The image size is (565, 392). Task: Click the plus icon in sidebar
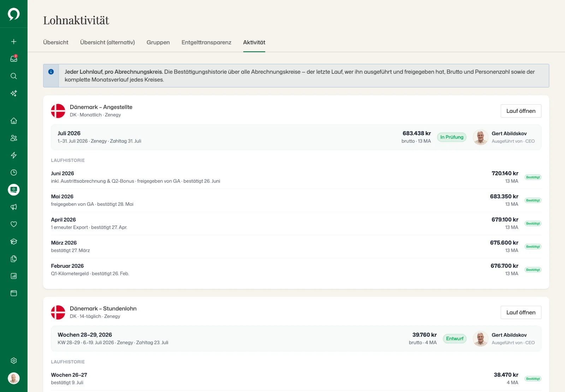14,42
